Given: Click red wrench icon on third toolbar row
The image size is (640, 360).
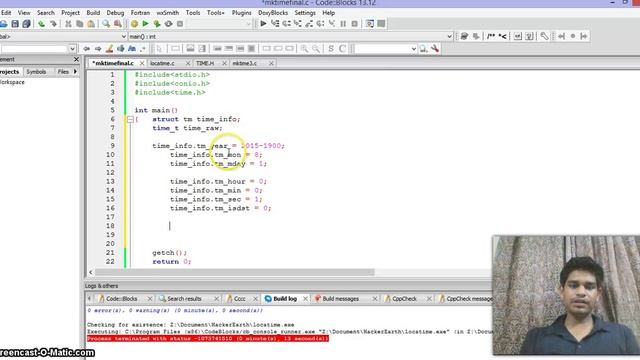Looking at the screenshot, I should (435, 49).
